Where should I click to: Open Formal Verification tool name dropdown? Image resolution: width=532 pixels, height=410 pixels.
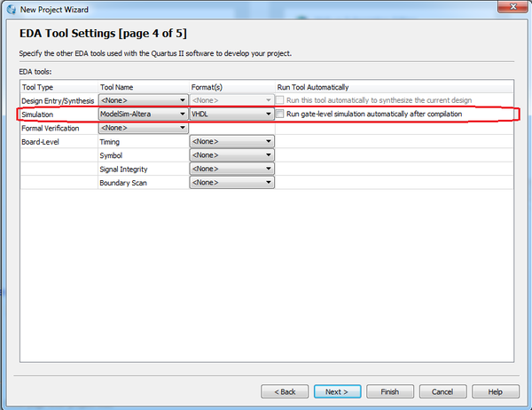pyautogui.click(x=142, y=128)
